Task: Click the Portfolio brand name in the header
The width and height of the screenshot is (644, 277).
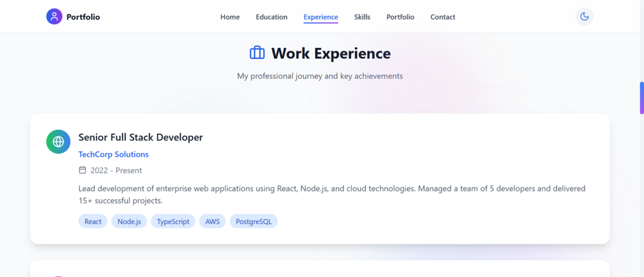Action: [83, 17]
